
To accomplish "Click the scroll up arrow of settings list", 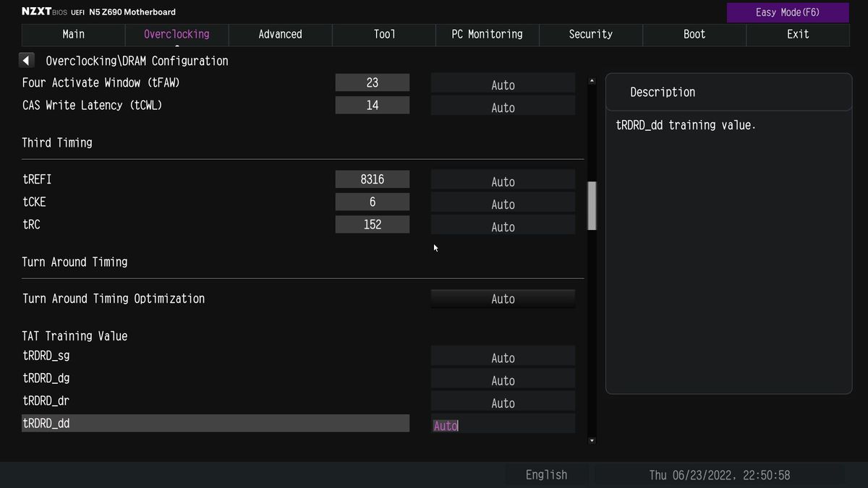I will point(592,80).
